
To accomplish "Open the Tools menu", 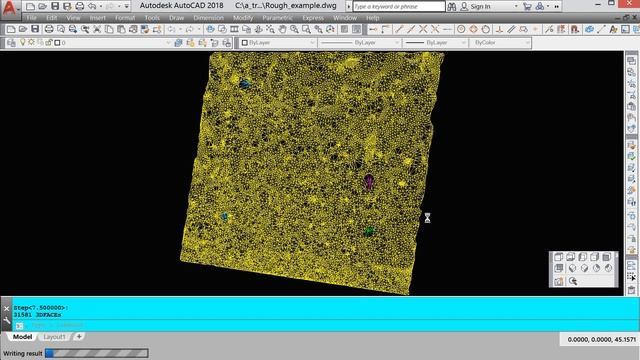I will coord(152,18).
